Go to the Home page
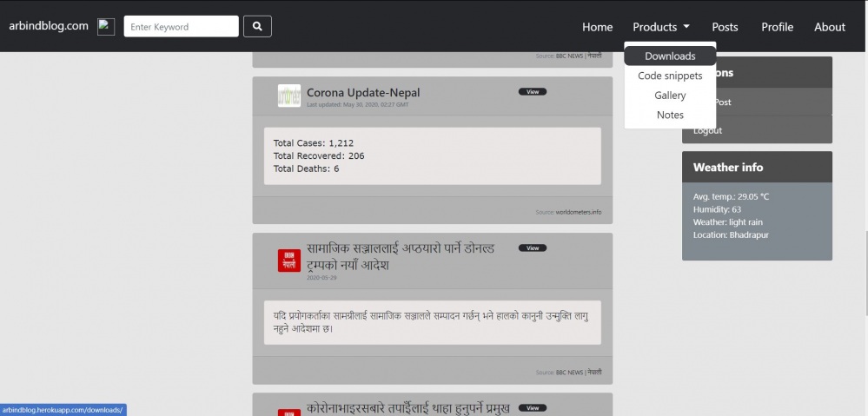 (597, 27)
